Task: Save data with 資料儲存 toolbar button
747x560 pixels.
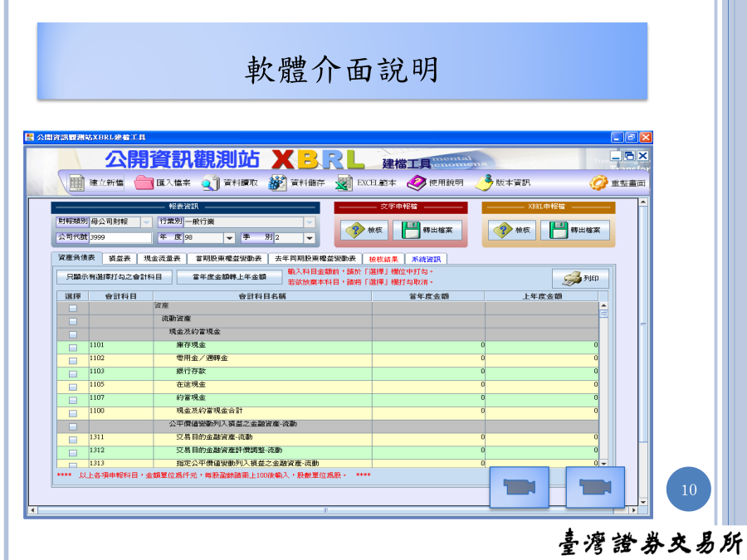Action: [x=296, y=183]
